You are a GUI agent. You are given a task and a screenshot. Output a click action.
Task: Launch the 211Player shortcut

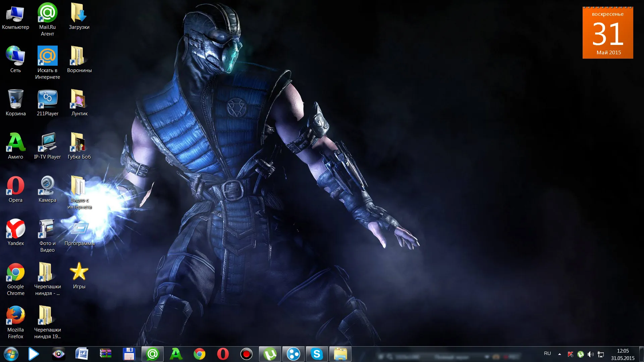47,103
